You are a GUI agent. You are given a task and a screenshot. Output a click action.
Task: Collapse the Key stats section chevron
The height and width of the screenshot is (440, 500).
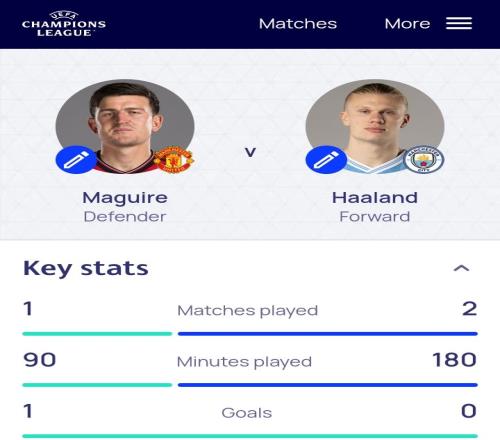point(462,268)
